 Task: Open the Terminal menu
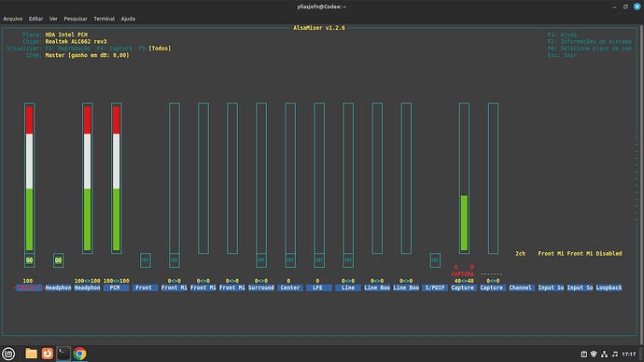click(104, 19)
